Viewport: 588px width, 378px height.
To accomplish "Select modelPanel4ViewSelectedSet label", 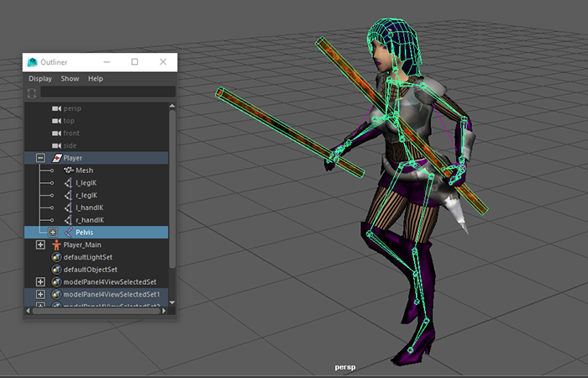I will click(x=110, y=282).
